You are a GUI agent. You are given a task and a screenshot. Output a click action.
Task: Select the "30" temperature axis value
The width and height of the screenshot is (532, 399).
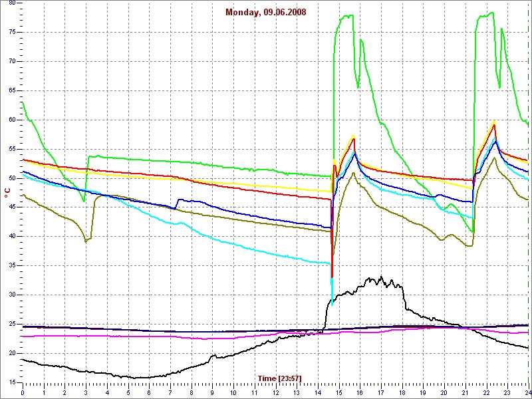[12, 295]
